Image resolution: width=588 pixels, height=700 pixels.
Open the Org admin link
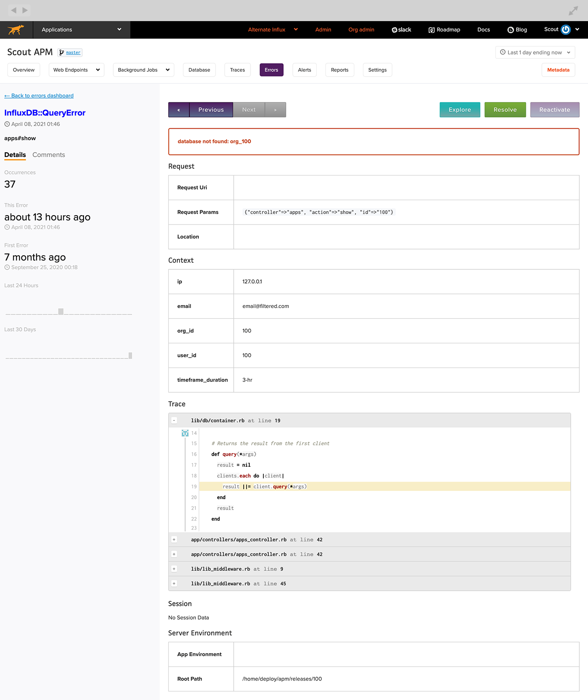tap(361, 30)
